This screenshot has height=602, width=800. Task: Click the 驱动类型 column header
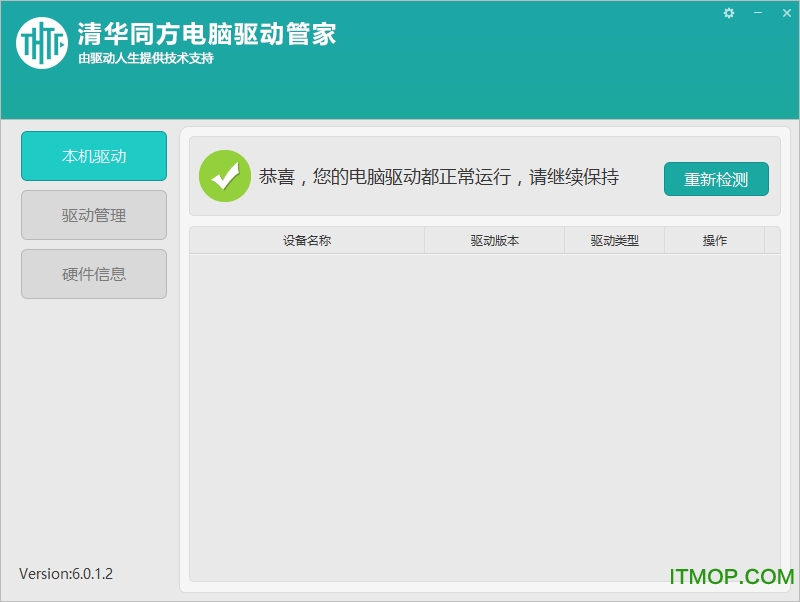point(614,240)
